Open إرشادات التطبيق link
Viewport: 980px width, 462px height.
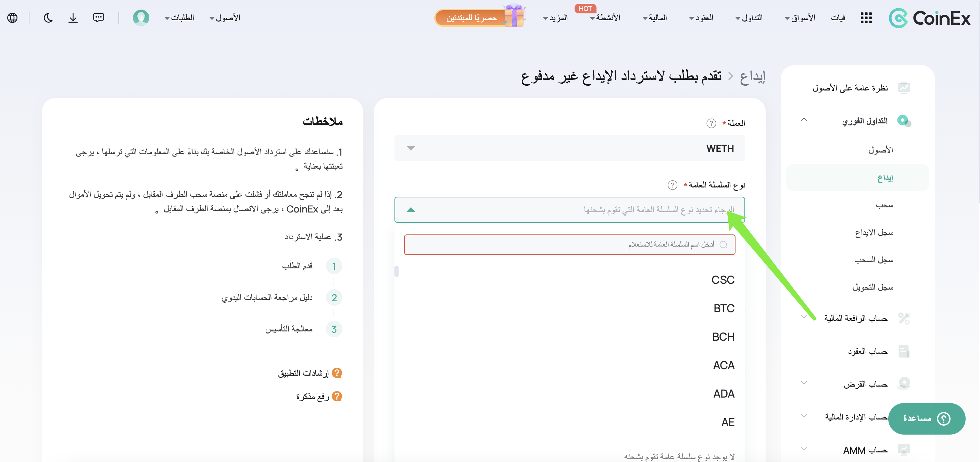point(303,373)
